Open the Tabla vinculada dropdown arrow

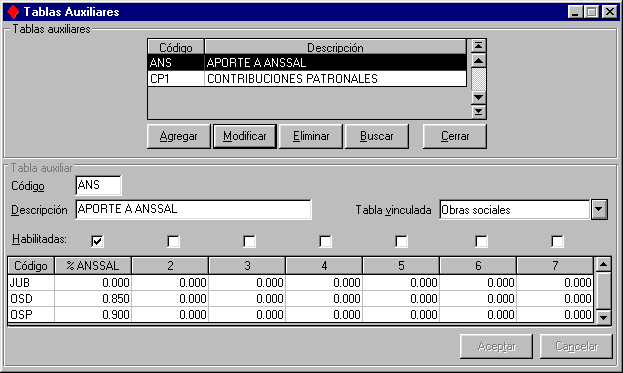click(x=599, y=209)
